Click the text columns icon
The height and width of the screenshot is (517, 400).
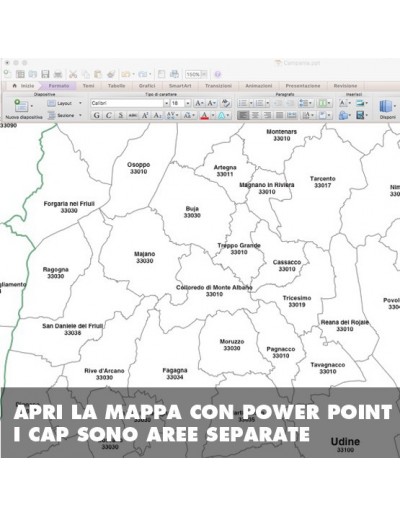click(322, 103)
